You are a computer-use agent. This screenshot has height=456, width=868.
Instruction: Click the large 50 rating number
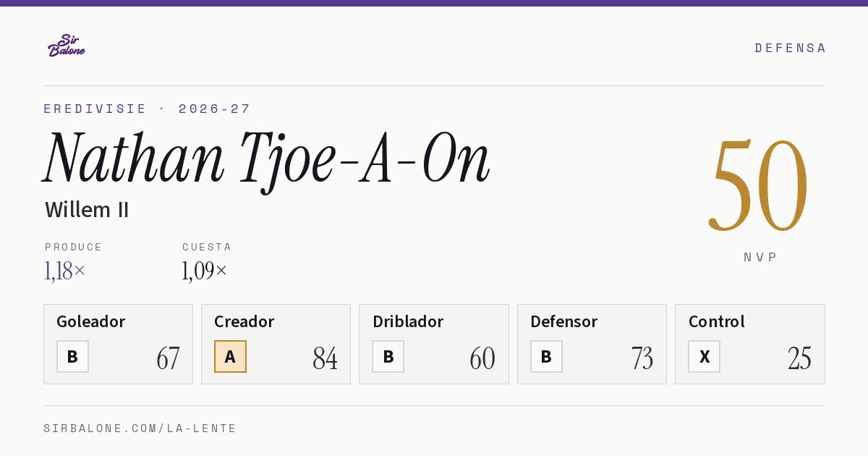pos(759,185)
